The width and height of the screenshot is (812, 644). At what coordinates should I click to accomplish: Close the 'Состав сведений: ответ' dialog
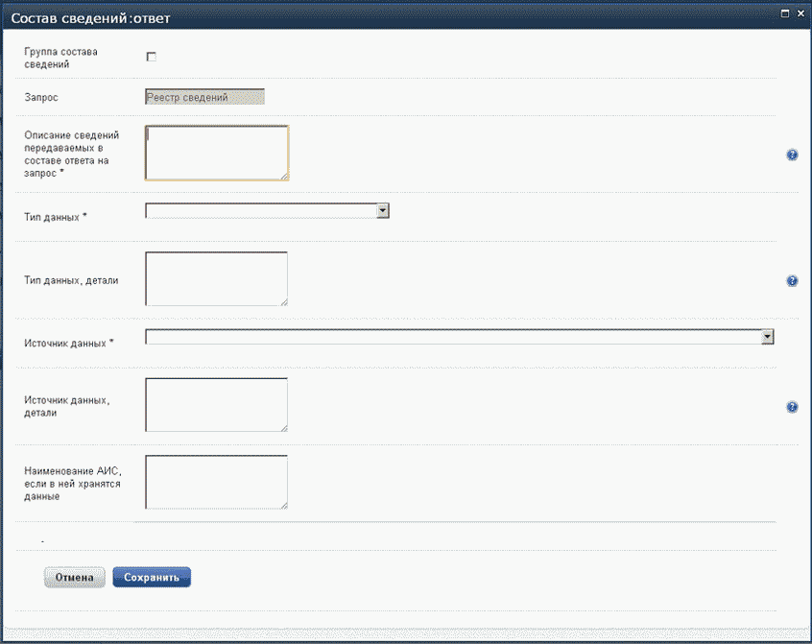click(x=800, y=12)
